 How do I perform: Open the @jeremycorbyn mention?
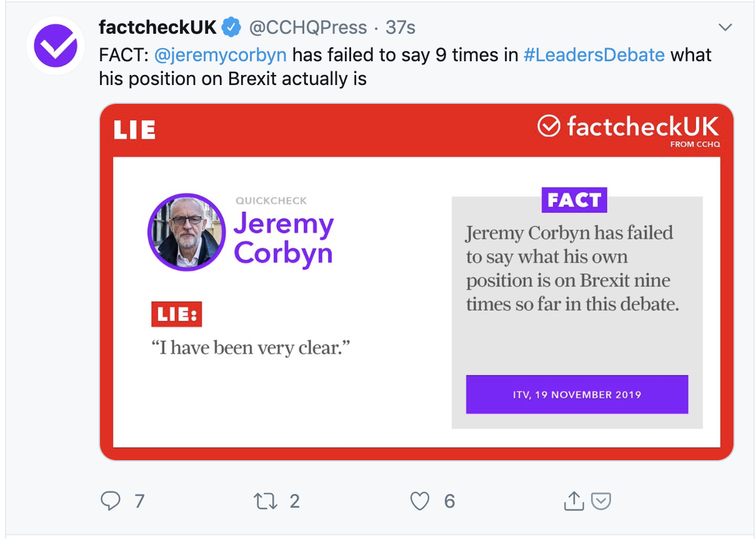[220, 55]
